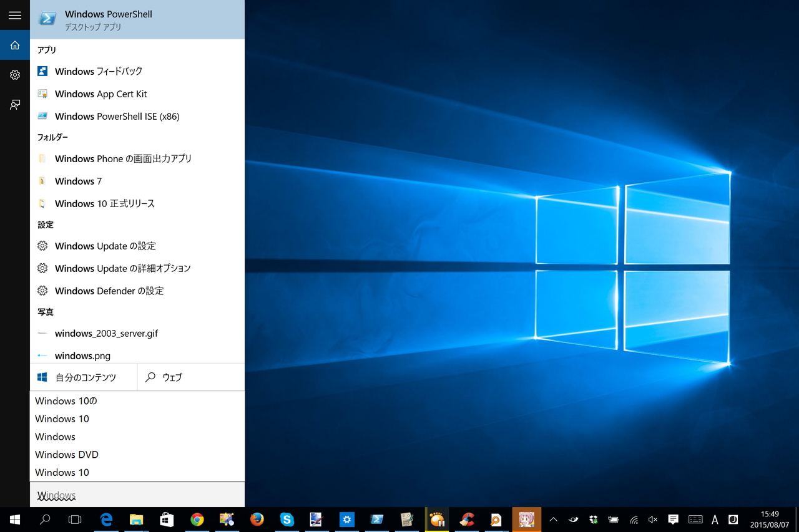Select the 'Windows DVD' search suggestion
The width and height of the screenshot is (799, 532).
coord(67,454)
